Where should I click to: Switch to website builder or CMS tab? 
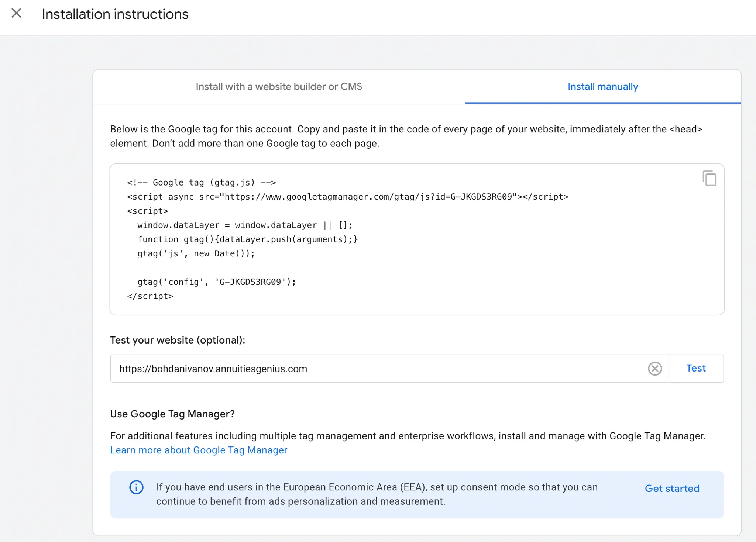point(279,87)
